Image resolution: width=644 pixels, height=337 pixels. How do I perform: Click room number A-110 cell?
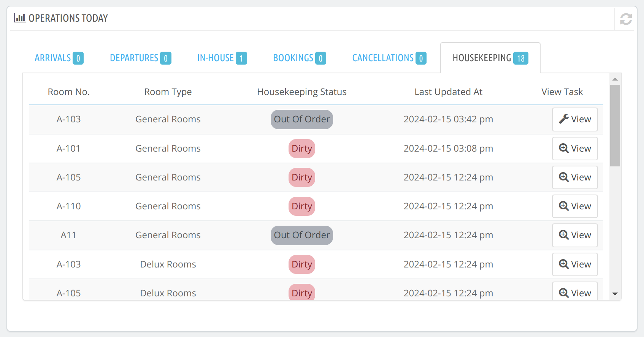coord(69,206)
